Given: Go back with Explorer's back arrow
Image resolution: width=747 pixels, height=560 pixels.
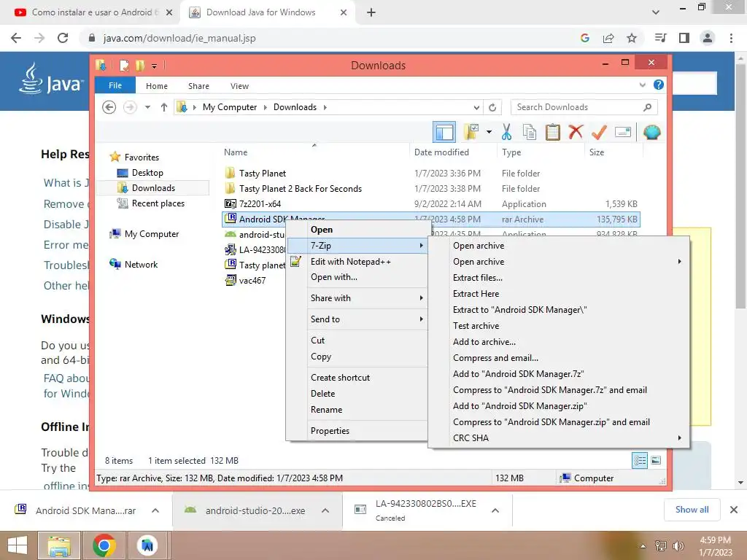Looking at the screenshot, I should 109,107.
